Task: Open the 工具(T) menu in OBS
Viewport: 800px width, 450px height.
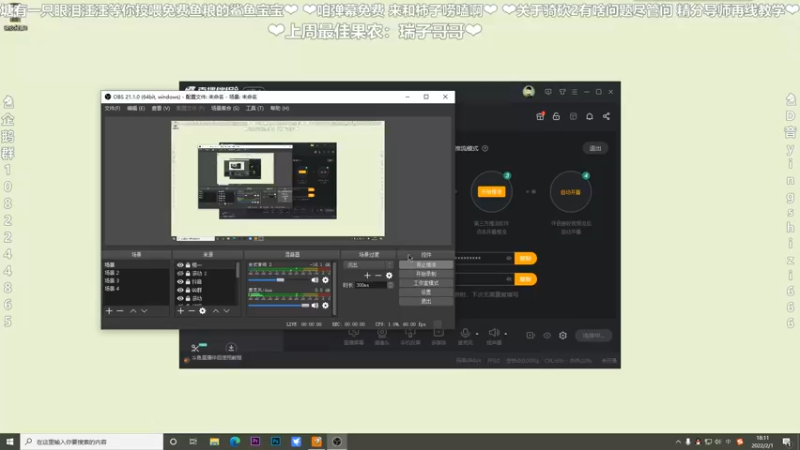Action: 255,108
